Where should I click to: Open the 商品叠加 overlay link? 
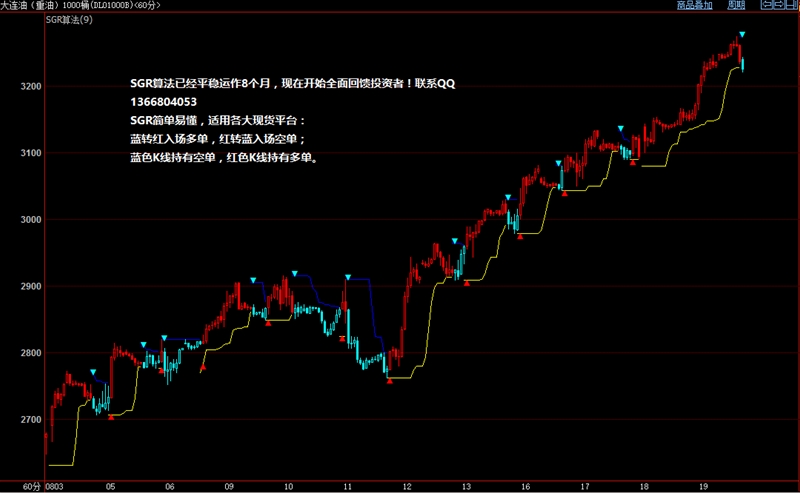click(694, 5)
